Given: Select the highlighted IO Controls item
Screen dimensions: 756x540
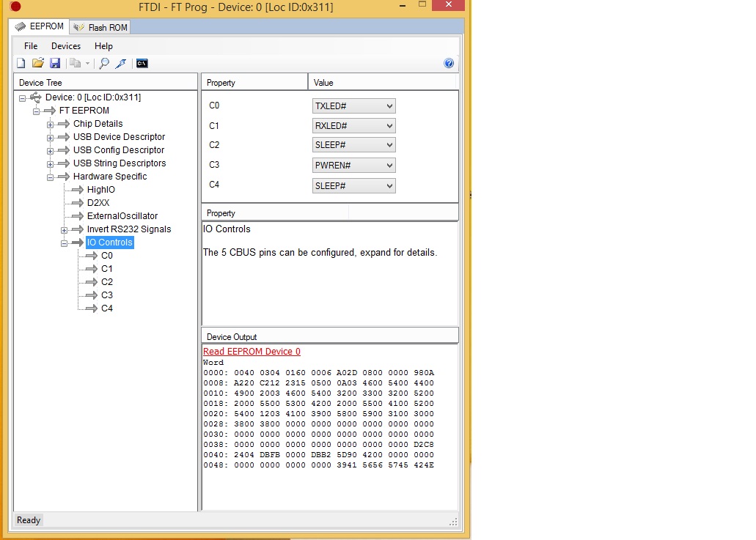Looking at the screenshot, I should tap(109, 243).
